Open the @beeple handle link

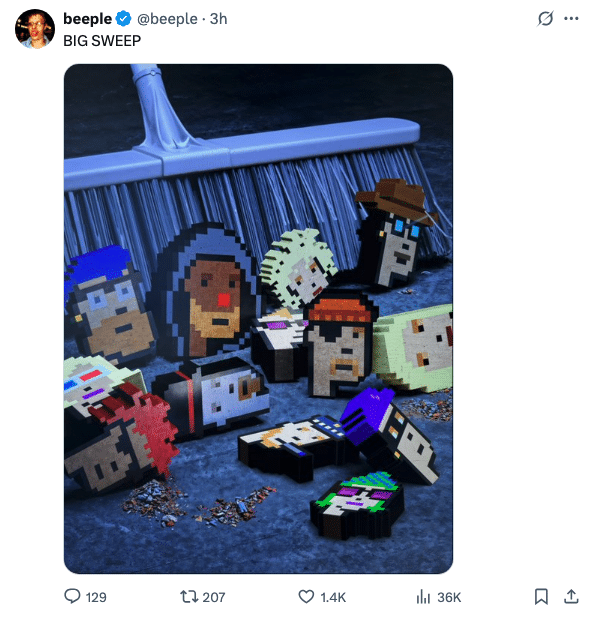[167, 19]
